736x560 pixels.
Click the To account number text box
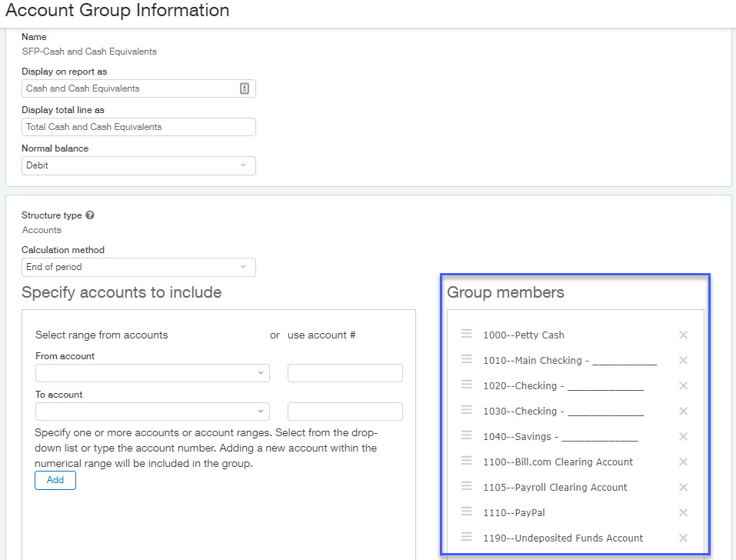click(345, 412)
